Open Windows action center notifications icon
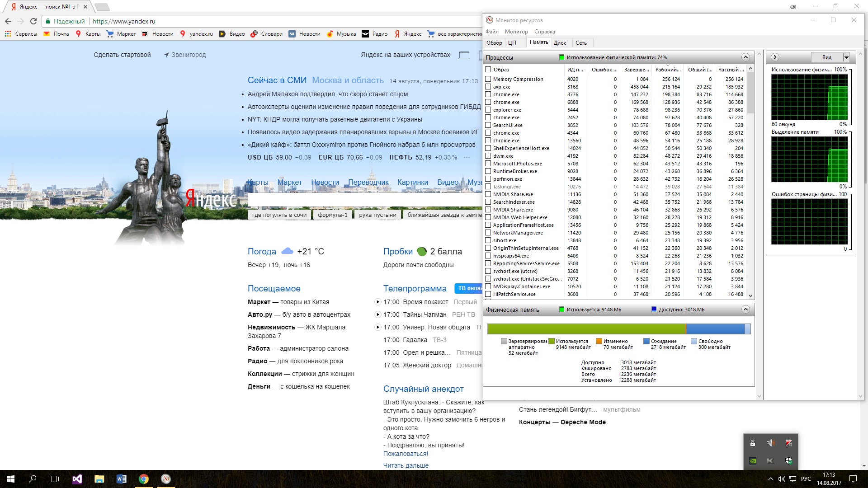This screenshot has height=488, width=868. [x=853, y=479]
